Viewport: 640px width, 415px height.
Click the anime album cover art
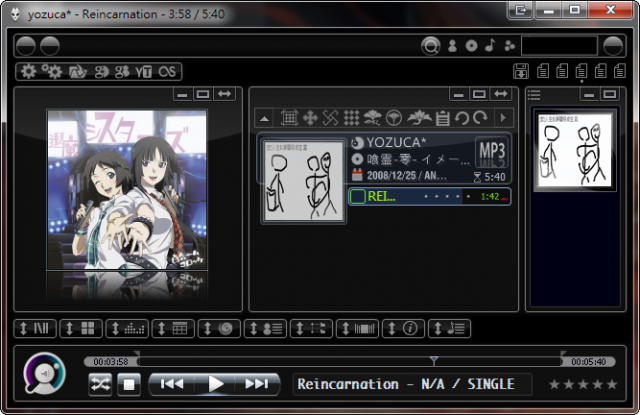coord(127,190)
